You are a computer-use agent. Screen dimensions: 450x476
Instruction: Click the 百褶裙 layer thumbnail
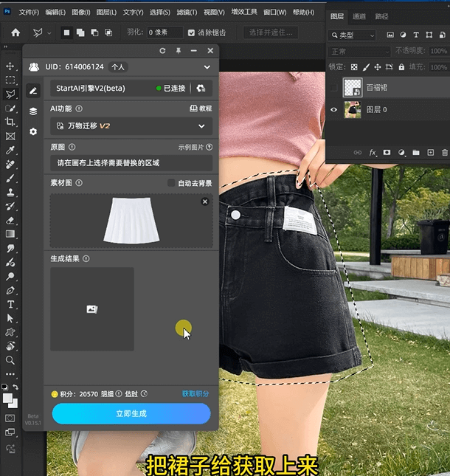(353, 87)
